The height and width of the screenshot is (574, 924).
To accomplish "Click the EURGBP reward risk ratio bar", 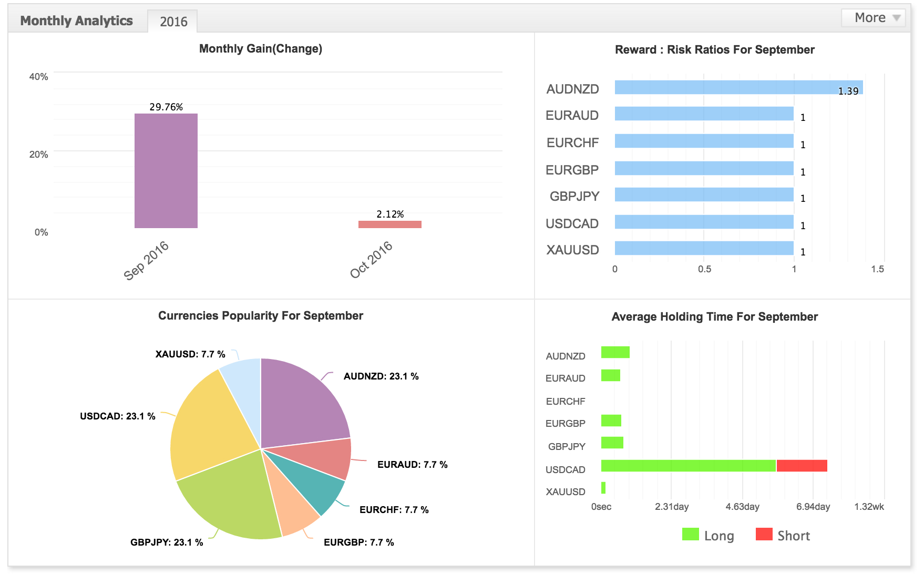I will (704, 168).
